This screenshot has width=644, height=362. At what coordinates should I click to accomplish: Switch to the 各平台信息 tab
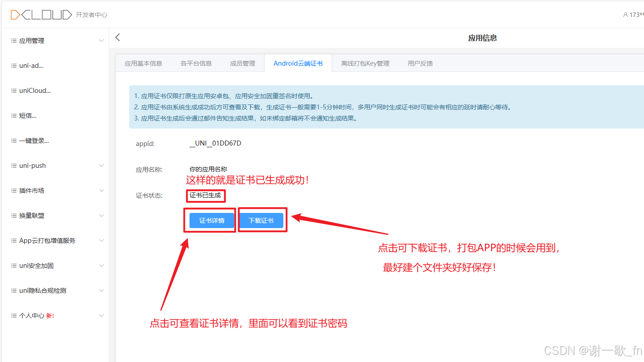[196, 63]
